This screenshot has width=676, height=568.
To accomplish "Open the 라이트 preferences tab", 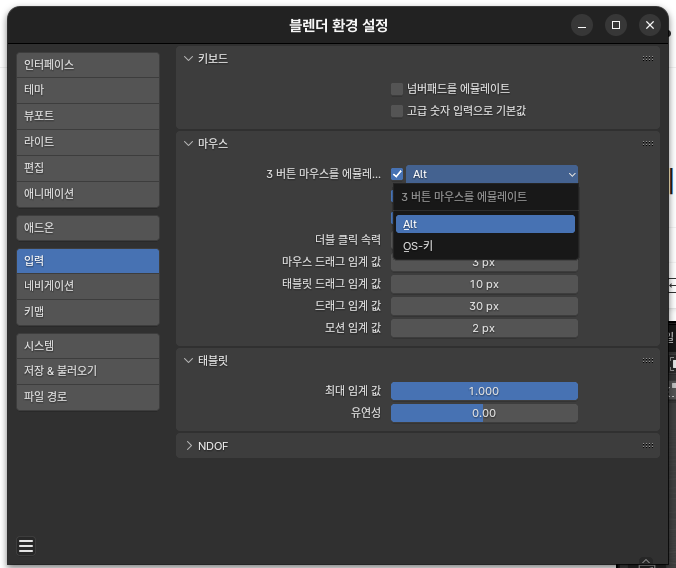I will coord(88,142).
